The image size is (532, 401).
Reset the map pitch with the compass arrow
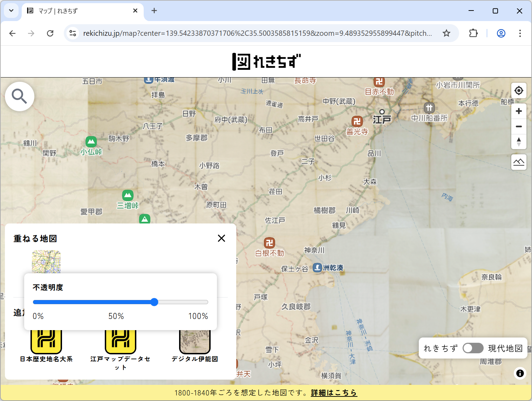[519, 142]
